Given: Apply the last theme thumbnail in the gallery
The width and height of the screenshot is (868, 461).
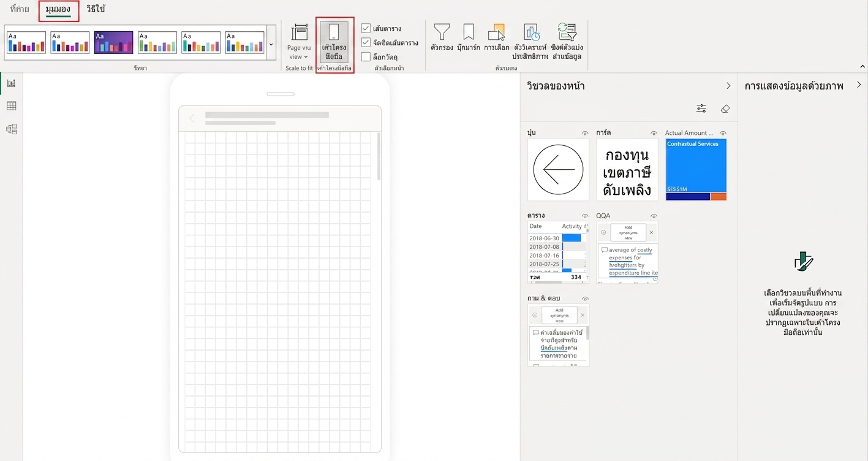Looking at the screenshot, I should coord(244,43).
